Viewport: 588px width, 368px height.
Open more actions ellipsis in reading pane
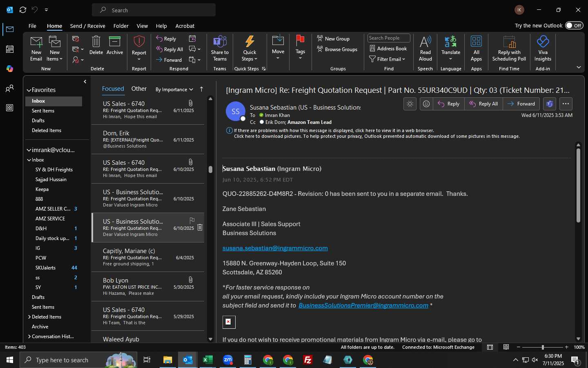[566, 104]
